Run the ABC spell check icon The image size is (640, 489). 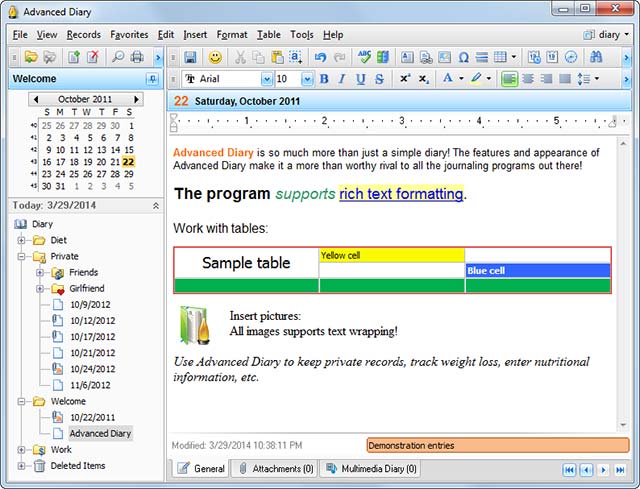click(364, 57)
